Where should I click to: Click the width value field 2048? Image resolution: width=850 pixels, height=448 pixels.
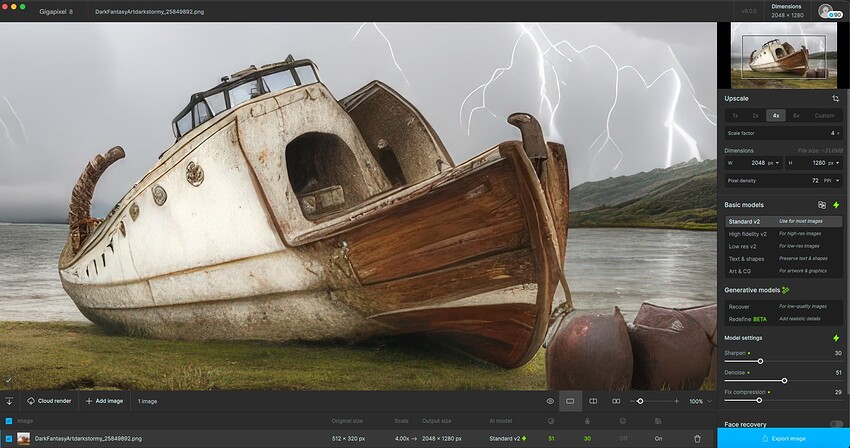758,163
